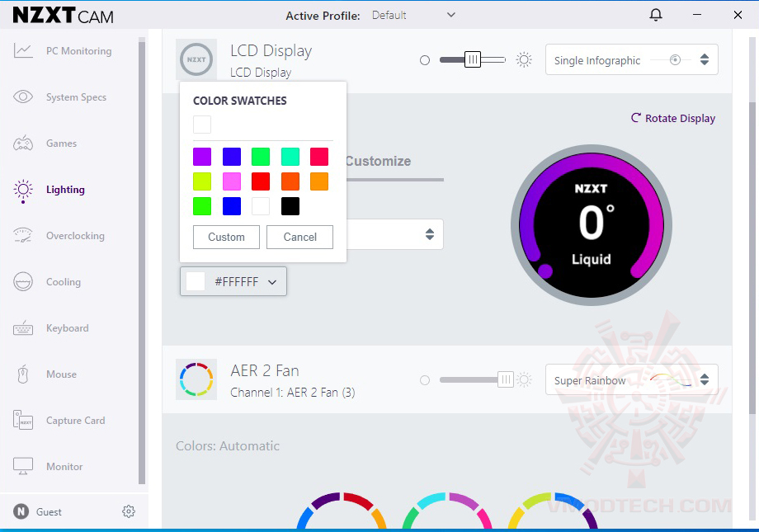This screenshot has height=532, width=759.
Task: Click the Custom color button
Action: click(226, 237)
